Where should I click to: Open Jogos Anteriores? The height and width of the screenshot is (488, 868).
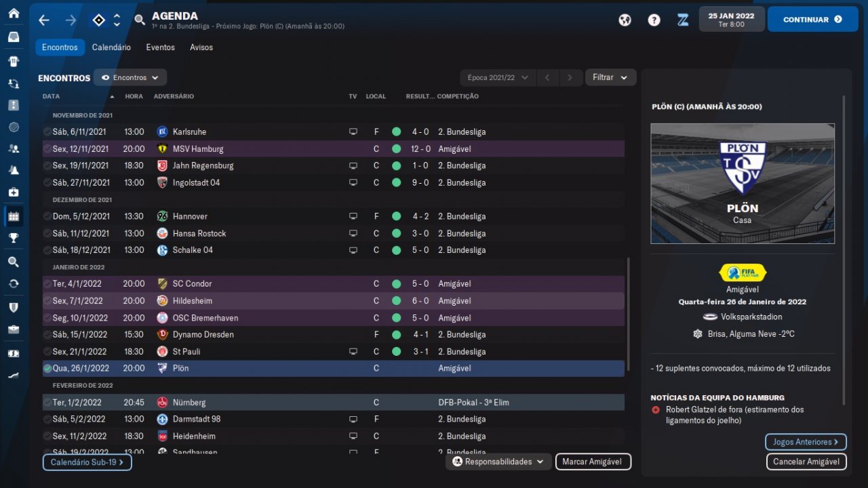pos(806,442)
